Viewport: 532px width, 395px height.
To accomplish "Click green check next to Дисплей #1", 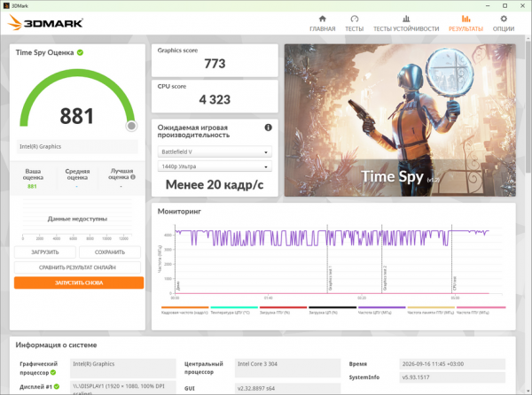I will [x=57, y=386].
